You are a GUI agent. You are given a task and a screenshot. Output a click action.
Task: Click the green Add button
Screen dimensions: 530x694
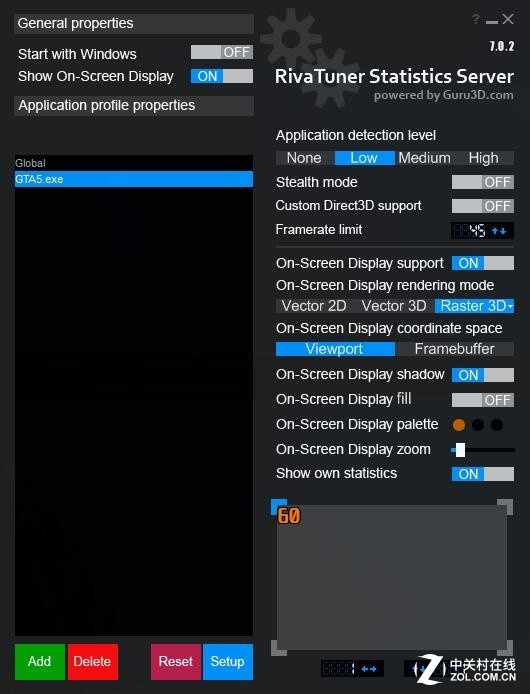click(40, 662)
